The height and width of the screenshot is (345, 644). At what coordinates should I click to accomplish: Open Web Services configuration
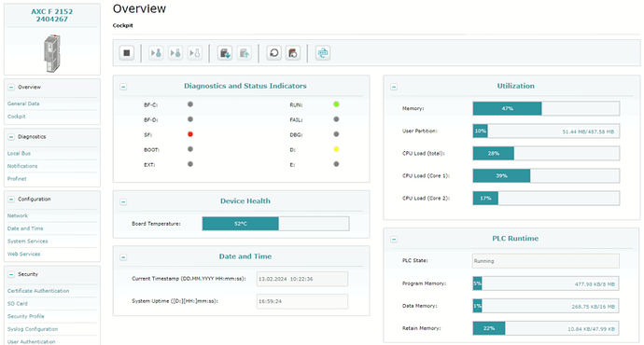24,254
